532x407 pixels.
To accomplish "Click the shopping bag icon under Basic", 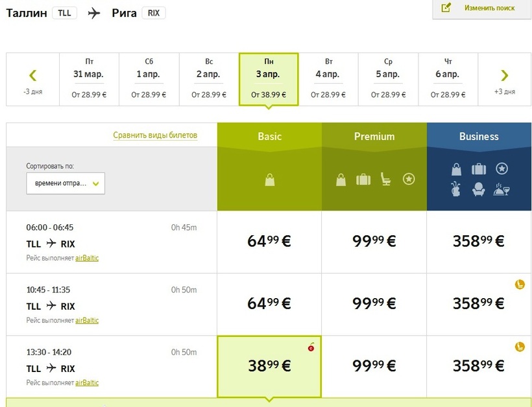I will [270, 180].
